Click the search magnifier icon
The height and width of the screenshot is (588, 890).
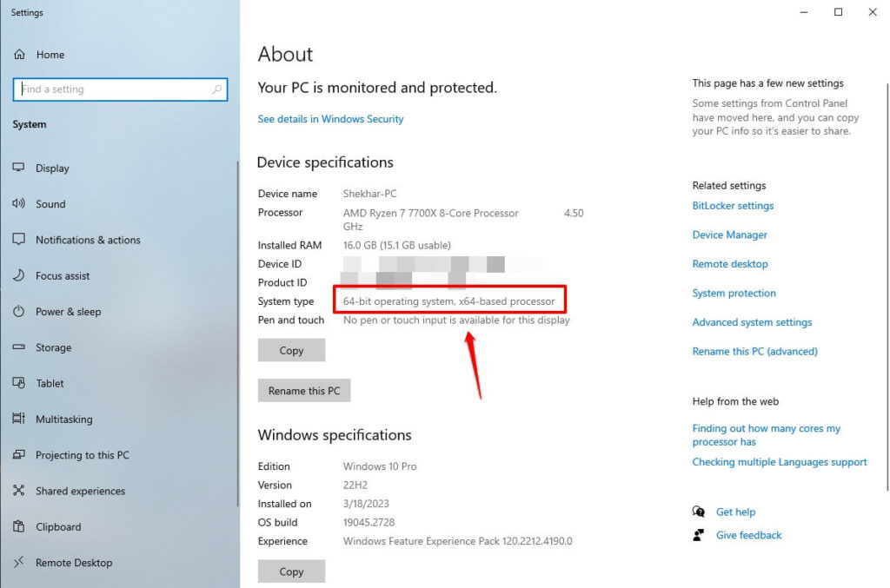[x=217, y=89]
